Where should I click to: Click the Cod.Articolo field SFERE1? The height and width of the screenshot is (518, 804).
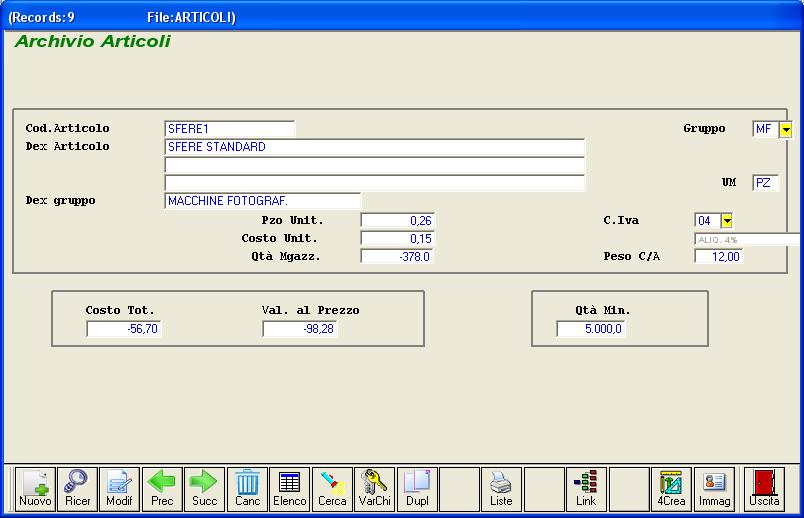click(230, 129)
